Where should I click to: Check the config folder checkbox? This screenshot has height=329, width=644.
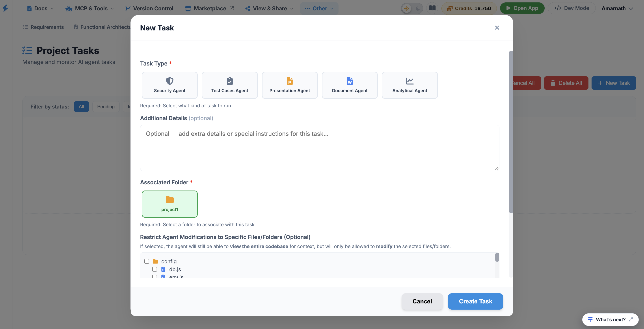click(147, 261)
